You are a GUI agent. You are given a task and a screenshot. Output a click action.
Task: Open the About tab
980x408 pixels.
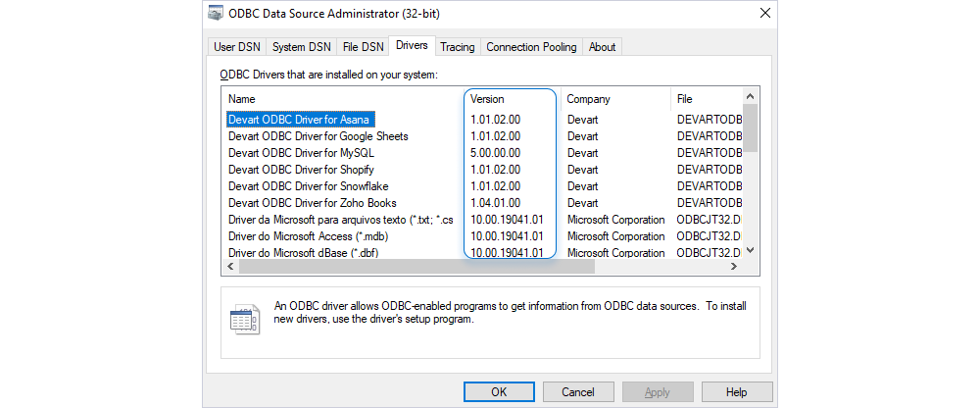[x=603, y=47]
